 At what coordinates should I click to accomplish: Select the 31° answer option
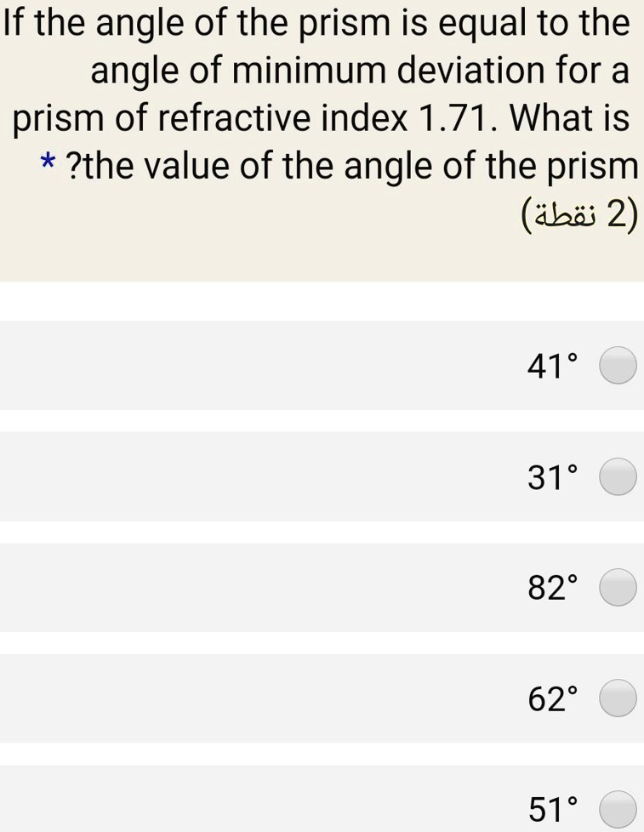point(618,477)
